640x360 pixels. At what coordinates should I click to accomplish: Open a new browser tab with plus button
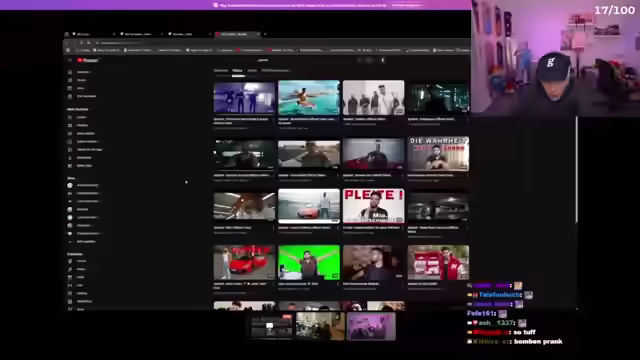pyautogui.click(x=265, y=34)
